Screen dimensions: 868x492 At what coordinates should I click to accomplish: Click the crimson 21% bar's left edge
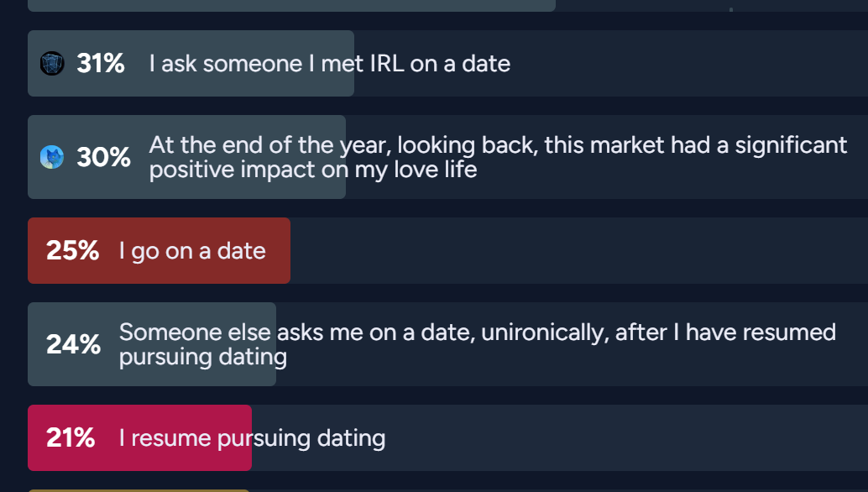click(34, 437)
